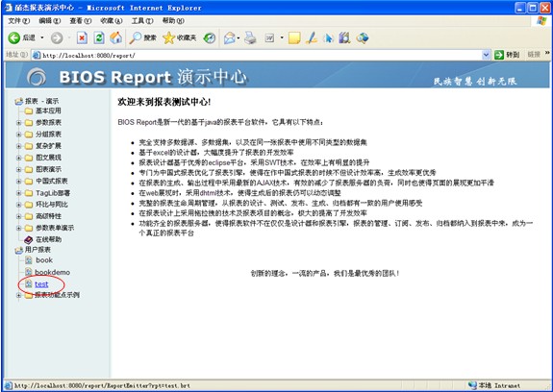The width and height of the screenshot is (553, 392).
Task: Click inside the address URL field
Action: [261, 55]
